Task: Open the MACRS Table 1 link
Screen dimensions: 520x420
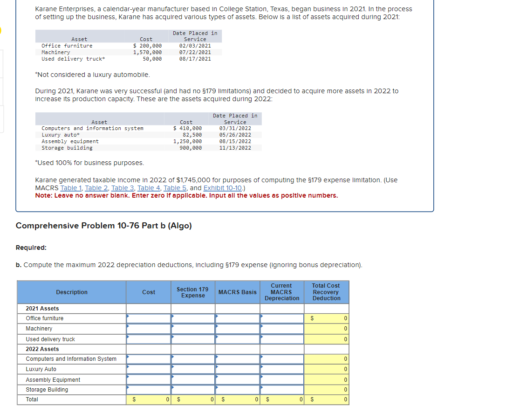Action: (x=71, y=188)
